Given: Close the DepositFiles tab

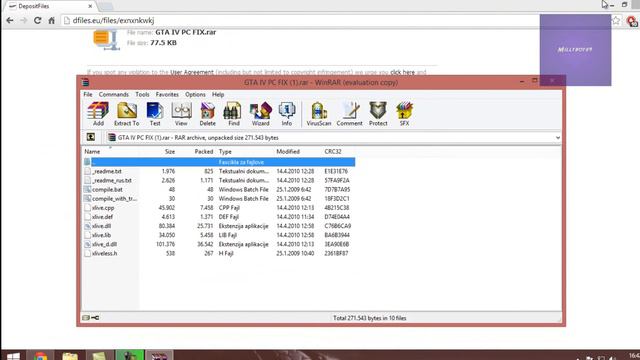Looking at the screenshot, I should pos(90,6).
